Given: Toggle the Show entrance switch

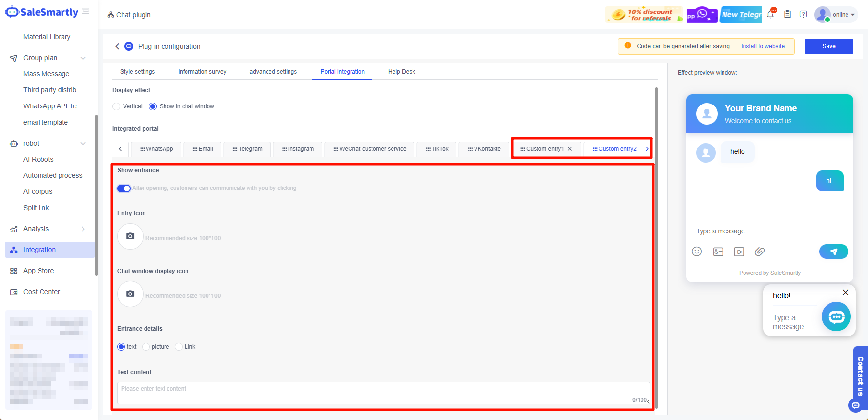Looking at the screenshot, I should pyautogui.click(x=124, y=188).
